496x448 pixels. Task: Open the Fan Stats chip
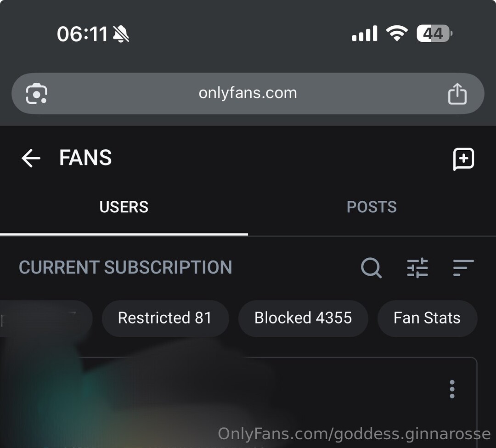pos(427,318)
